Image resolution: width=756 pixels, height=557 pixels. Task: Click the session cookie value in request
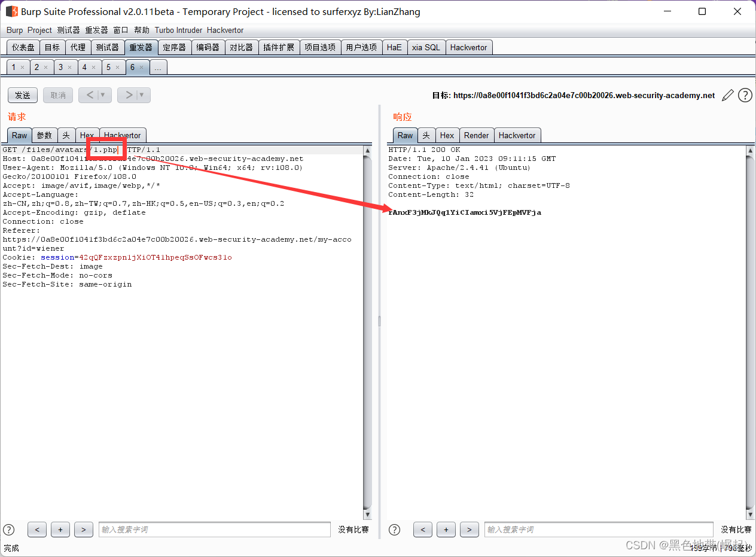pyautogui.click(x=156, y=257)
